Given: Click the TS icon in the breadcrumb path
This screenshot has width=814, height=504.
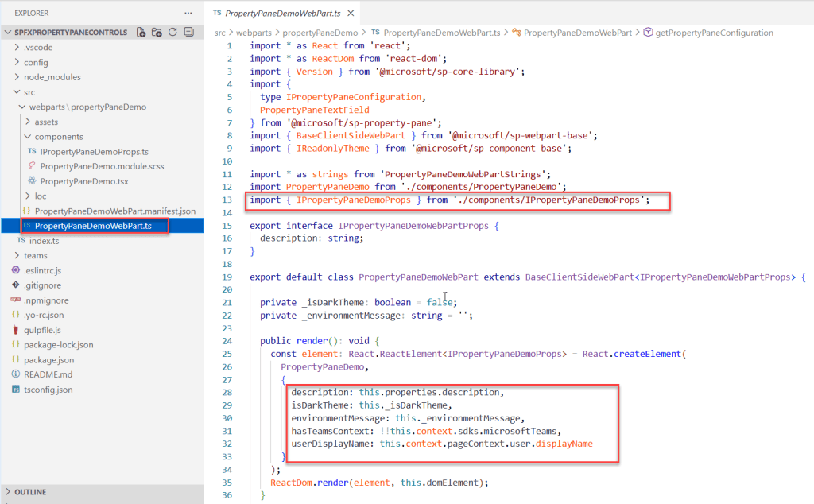Looking at the screenshot, I should tap(375, 32).
